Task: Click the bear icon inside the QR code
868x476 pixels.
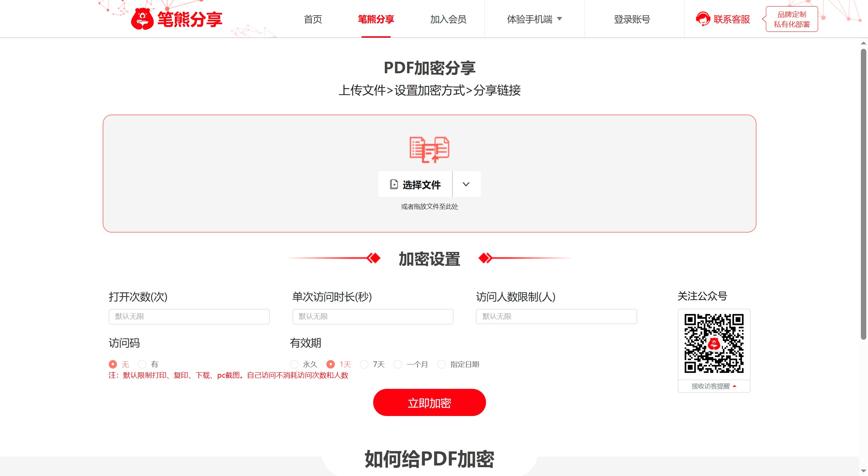Action: click(x=714, y=343)
